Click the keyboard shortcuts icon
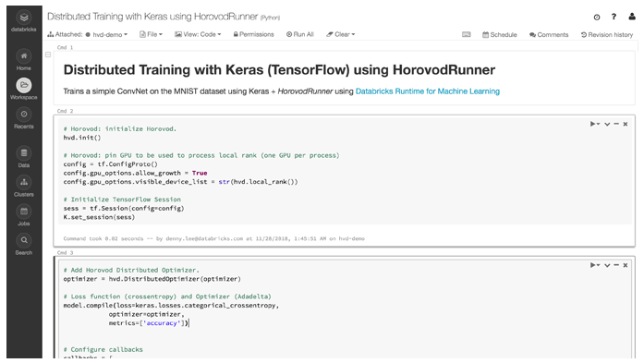This screenshot has height=363, width=644. 467,34
